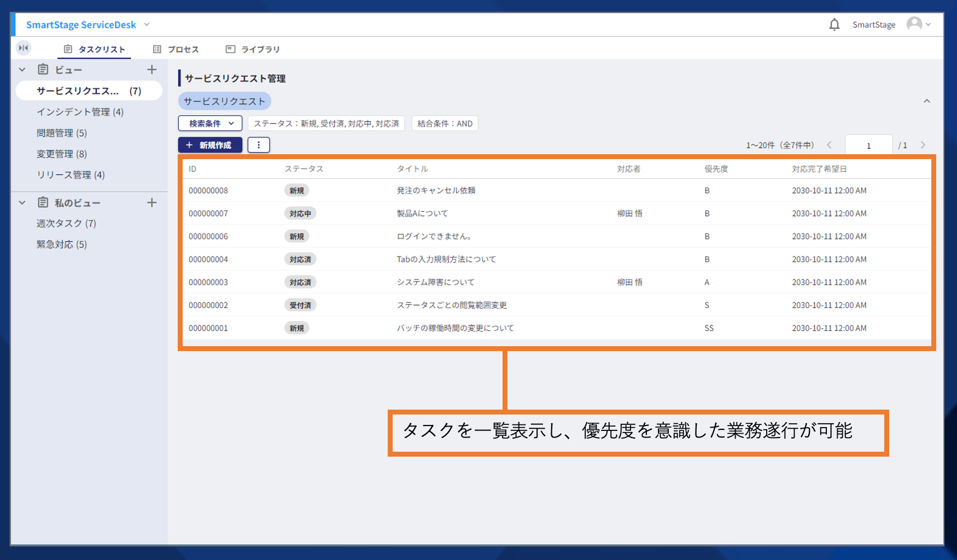Click priority SS in ticket 000000001 row
The width and height of the screenshot is (957, 560).
point(709,328)
